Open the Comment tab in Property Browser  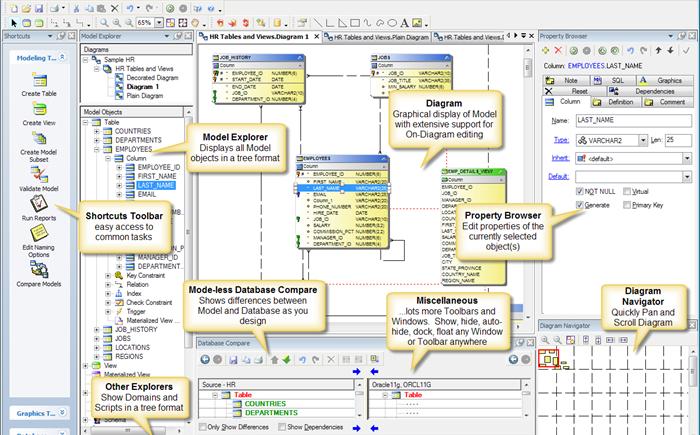[668, 102]
